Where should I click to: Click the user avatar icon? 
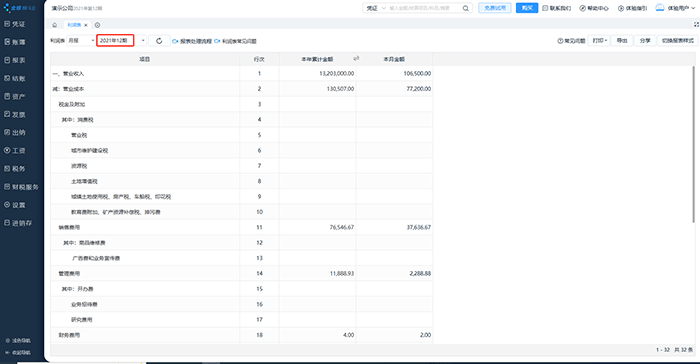tap(660, 8)
